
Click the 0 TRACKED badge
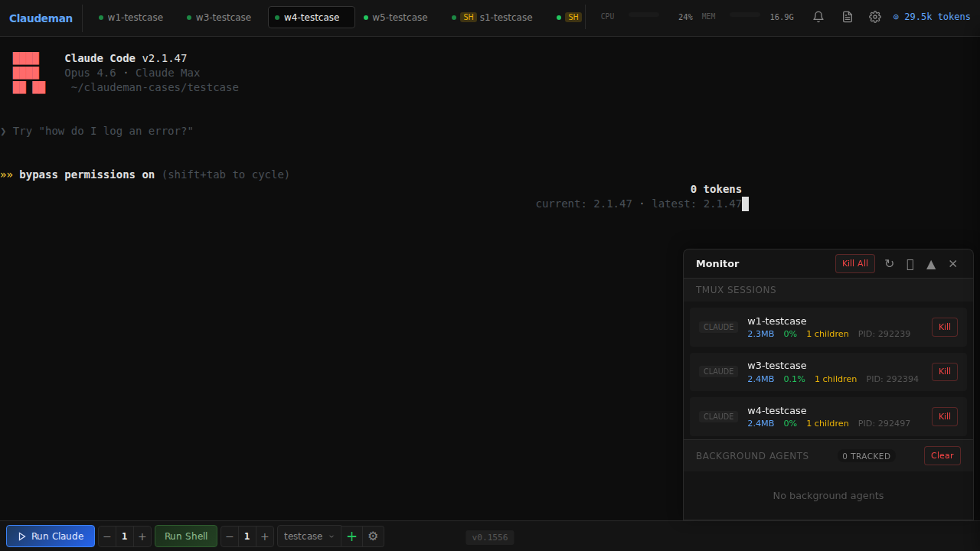point(867,456)
